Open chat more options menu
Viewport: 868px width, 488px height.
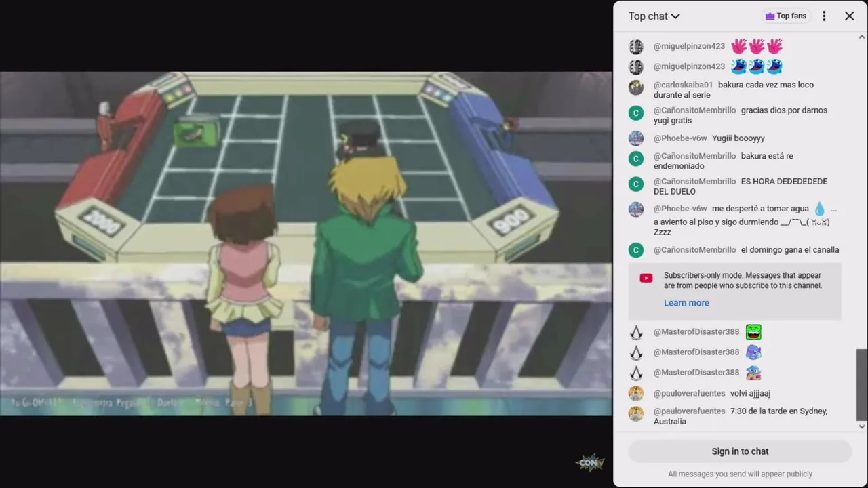pos(824,16)
